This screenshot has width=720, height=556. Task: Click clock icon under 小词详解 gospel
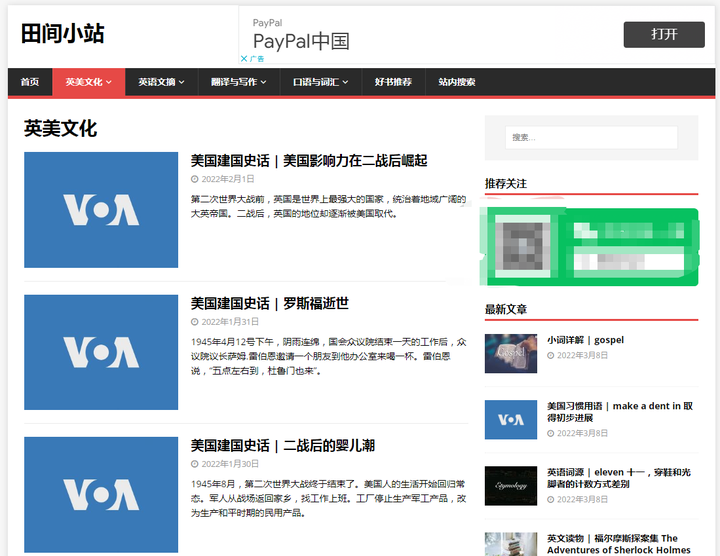(551, 355)
